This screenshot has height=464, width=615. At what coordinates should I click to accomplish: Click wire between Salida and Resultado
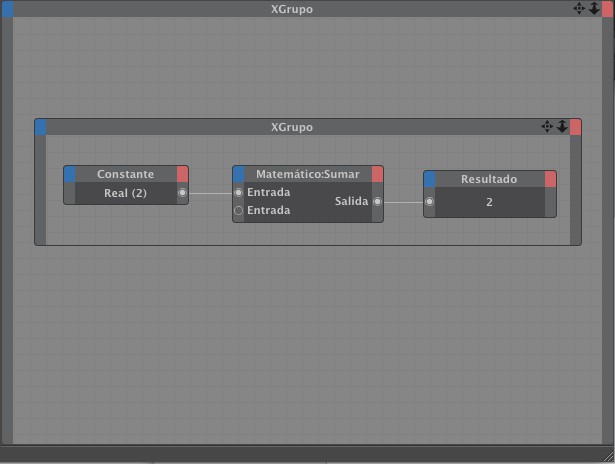coord(404,202)
